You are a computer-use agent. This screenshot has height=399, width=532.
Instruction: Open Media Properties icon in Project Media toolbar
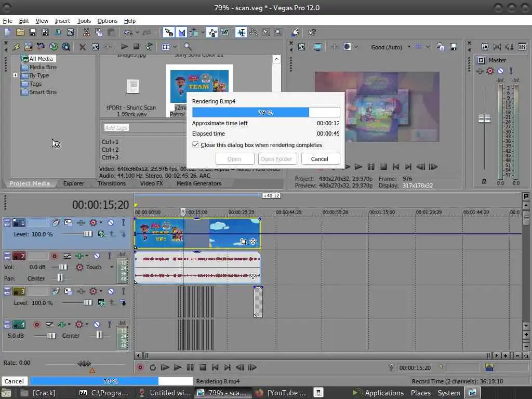pos(96,46)
